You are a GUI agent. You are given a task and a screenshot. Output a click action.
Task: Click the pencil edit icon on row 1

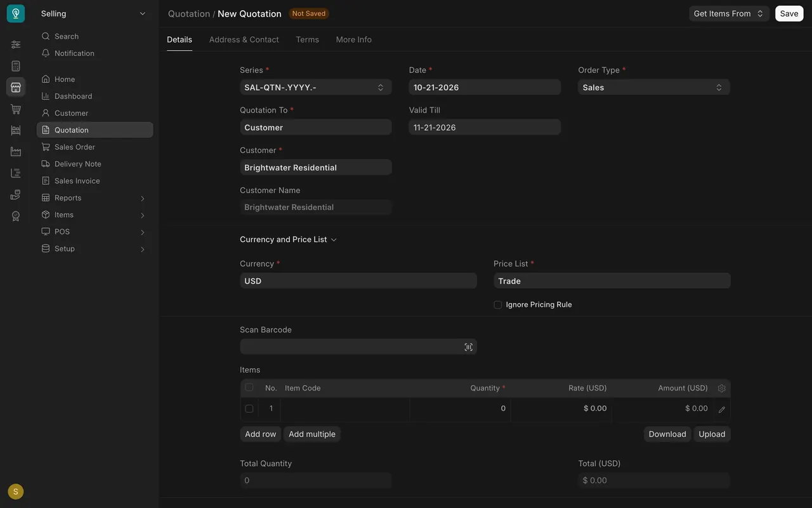coord(722,410)
